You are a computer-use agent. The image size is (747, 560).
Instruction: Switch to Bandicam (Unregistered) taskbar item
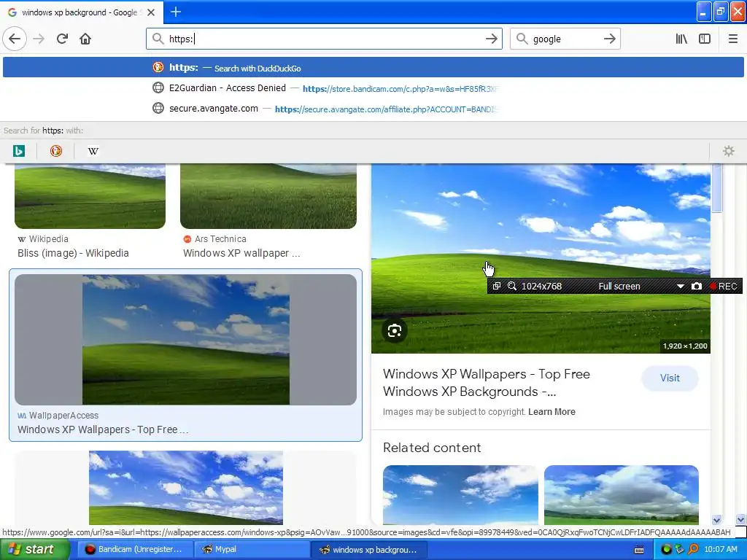tap(135, 550)
